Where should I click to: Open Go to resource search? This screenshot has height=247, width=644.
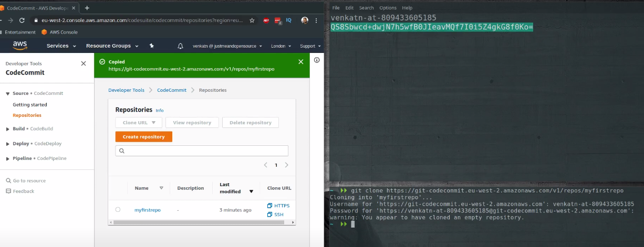tap(26, 180)
